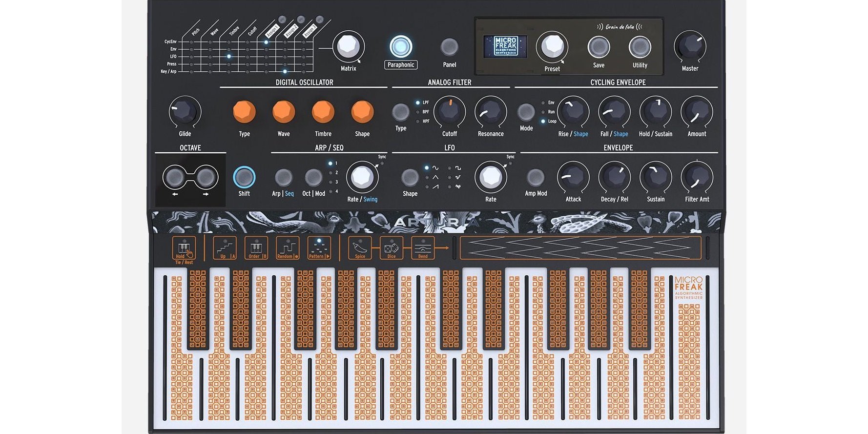Toggle the Amp Mod button
Screen dimensions: 868x434
(x=536, y=178)
